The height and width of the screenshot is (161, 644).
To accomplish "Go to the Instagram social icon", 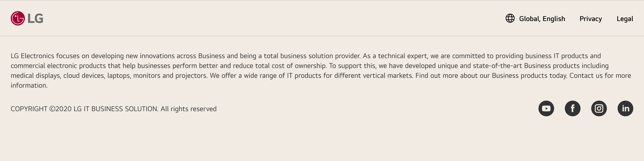I will pyautogui.click(x=599, y=108).
